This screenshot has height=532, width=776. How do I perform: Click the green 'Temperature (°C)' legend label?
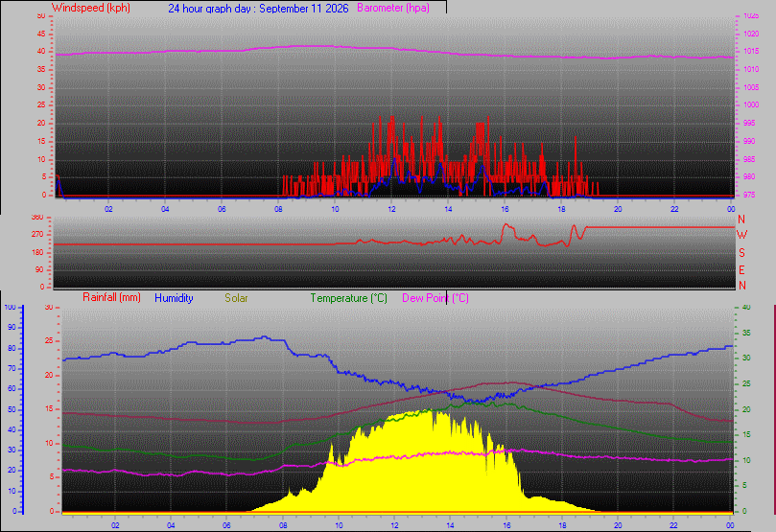(348, 298)
